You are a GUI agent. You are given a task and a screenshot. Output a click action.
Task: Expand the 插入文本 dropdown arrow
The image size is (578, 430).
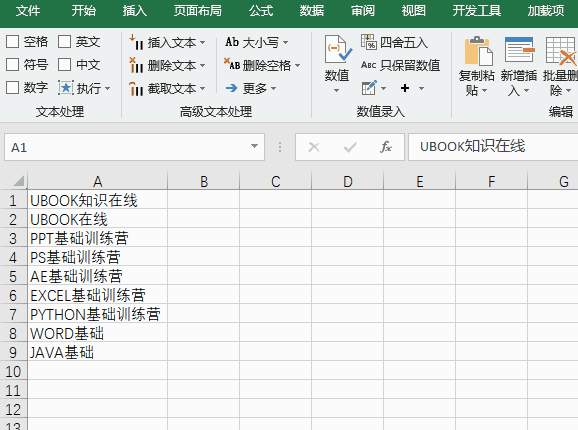(x=202, y=43)
